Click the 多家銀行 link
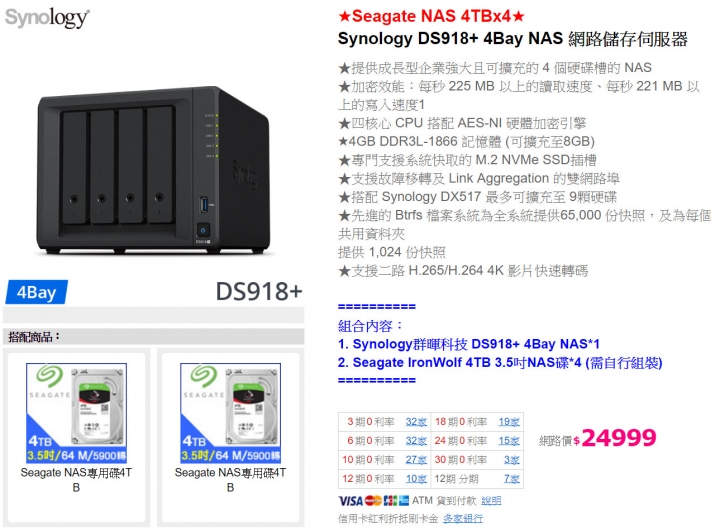The height and width of the screenshot is (530, 720). click(x=463, y=519)
